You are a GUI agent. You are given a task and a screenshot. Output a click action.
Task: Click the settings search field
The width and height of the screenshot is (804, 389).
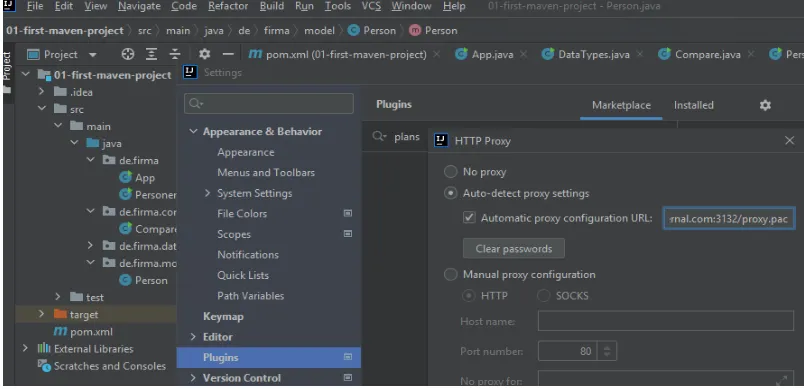[269, 104]
